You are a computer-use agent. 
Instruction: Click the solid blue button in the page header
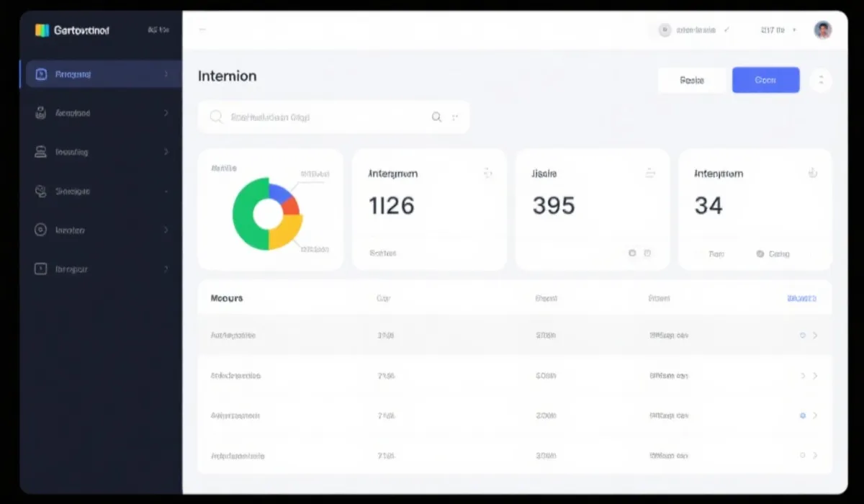765,80
